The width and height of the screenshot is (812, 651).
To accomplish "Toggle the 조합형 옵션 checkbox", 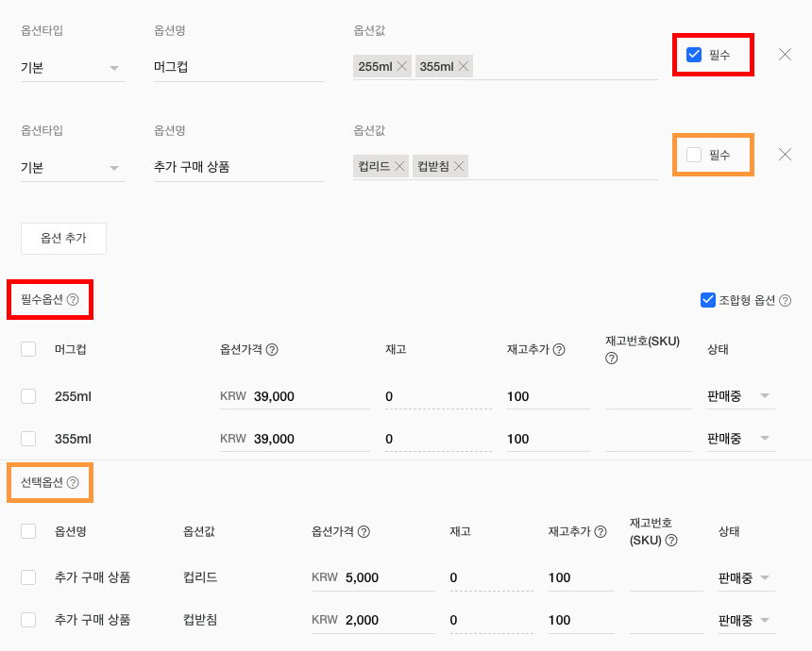I will (x=708, y=300).
